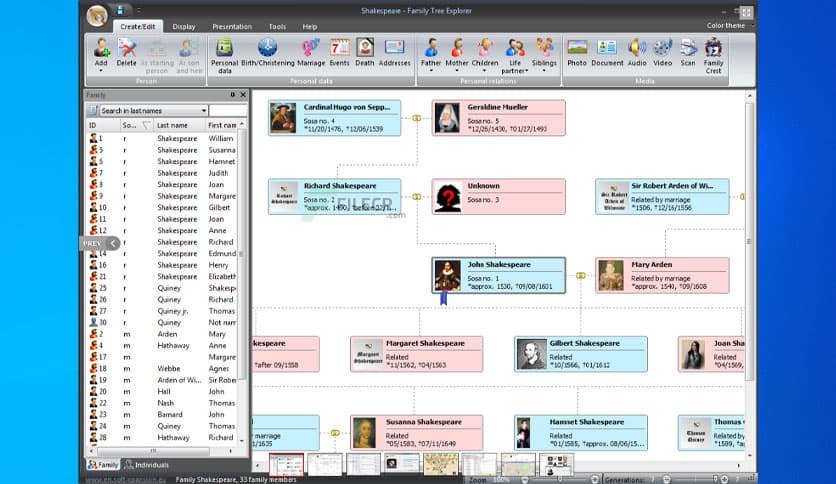Select the Hamnet Shakespeare card
Viewport: 836px width, 484px height.
[581, 433]
